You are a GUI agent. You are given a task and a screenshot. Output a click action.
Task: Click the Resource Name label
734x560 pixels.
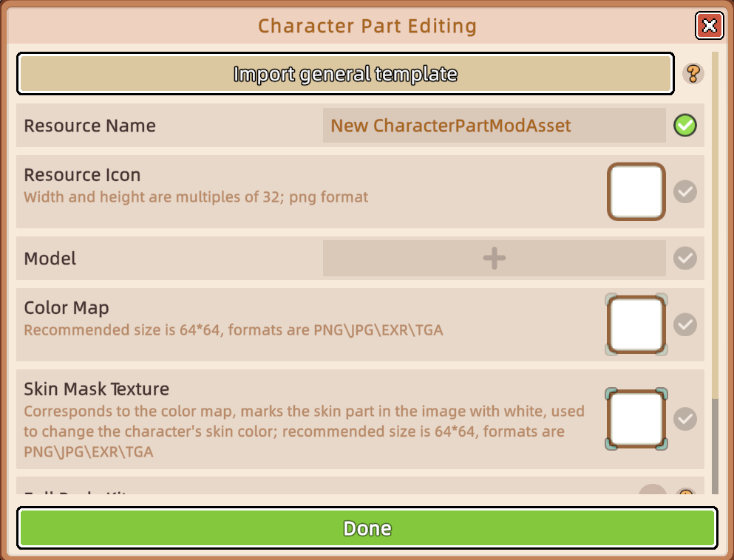tap(90, 126)
